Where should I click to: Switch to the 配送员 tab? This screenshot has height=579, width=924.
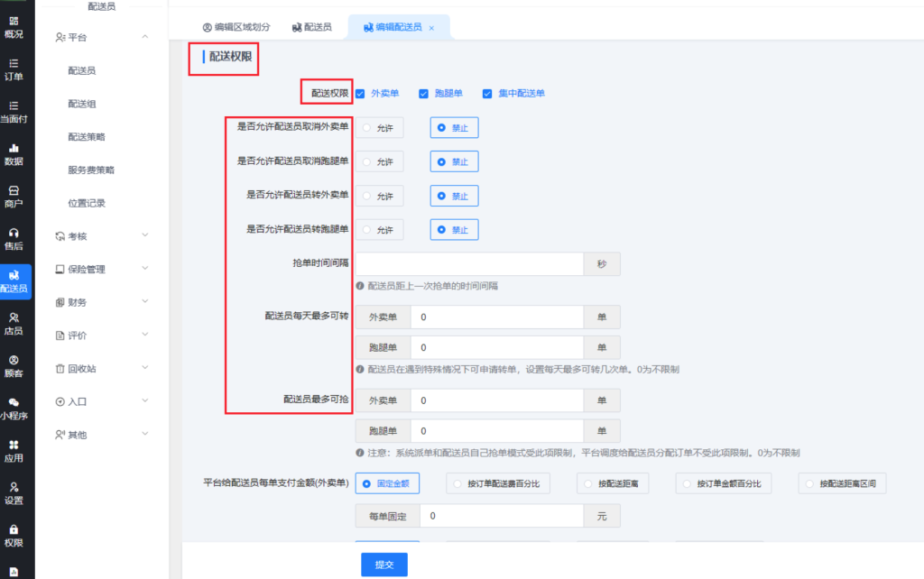coord(311,27)
